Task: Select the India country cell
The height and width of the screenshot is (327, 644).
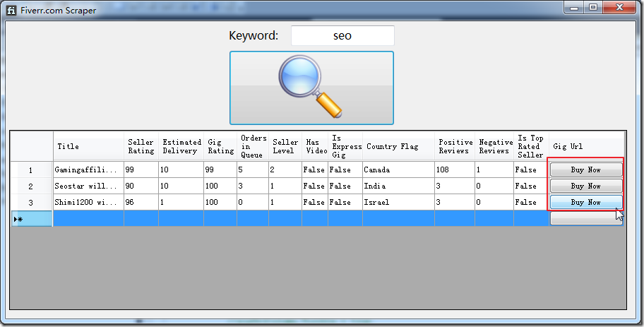Action: click(398, 186)
